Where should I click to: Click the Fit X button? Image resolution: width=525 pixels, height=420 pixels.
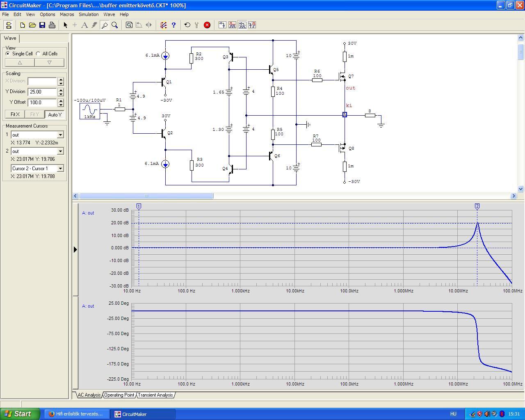[x=15, y=114]
